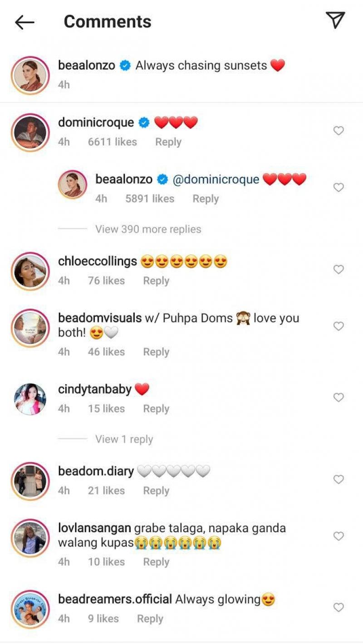This screenshot has height=644, width=363.
Task: Expand View 1 reply under cindytanbaby
Action: point(124,439)
